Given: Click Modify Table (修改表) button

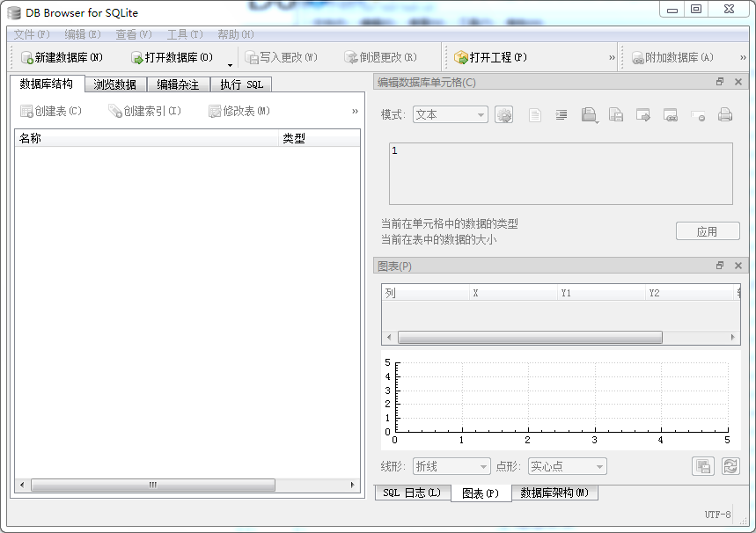Looking at the screenshot, I should pos(239,112).
